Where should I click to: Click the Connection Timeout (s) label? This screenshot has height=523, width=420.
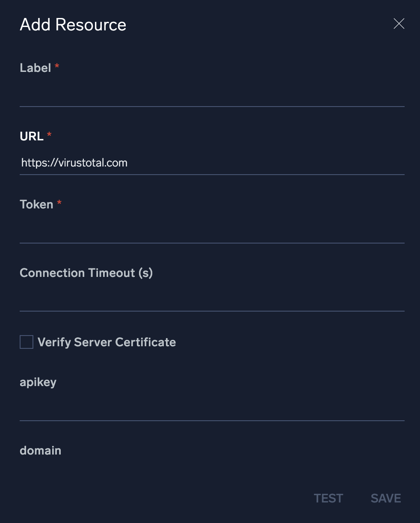click(86, 273)
